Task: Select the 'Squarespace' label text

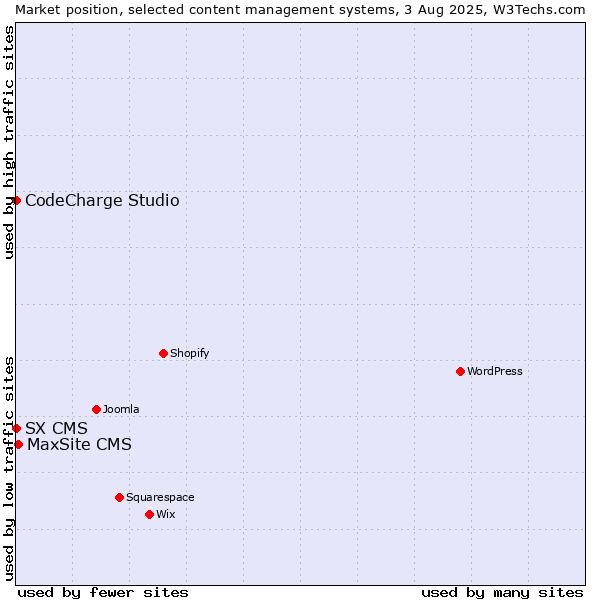Action: pyautogui.click(x=160, y=497)
